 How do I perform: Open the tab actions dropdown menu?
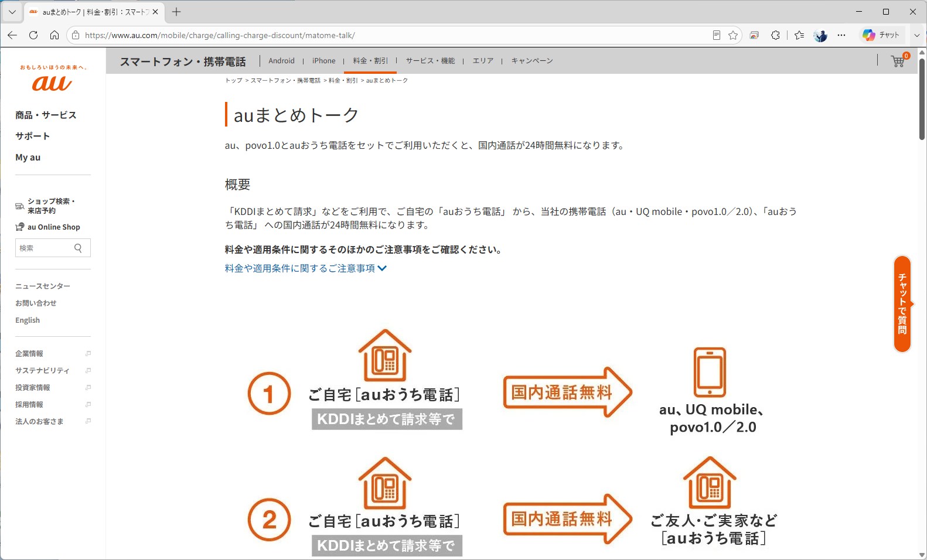pyautogui.click(x=12, y=12)
